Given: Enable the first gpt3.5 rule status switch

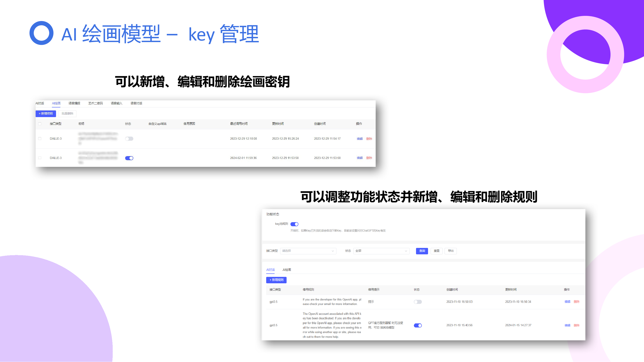Looking at the screenshot, I should tap(418, 302).
